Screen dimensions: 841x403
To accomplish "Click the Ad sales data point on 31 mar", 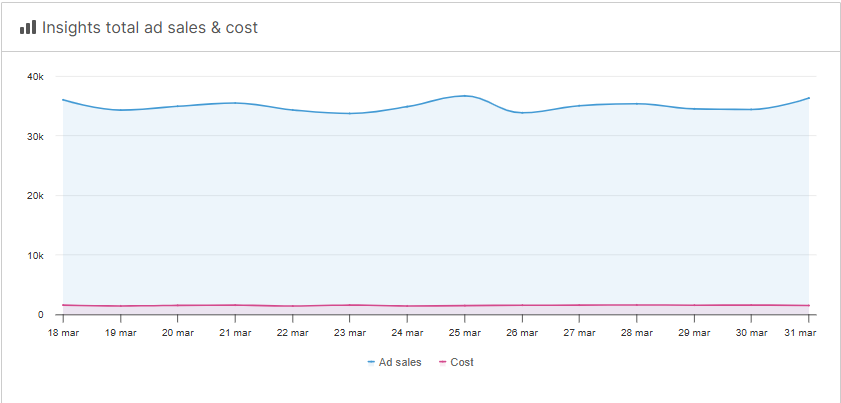I will tap(808, 98).
